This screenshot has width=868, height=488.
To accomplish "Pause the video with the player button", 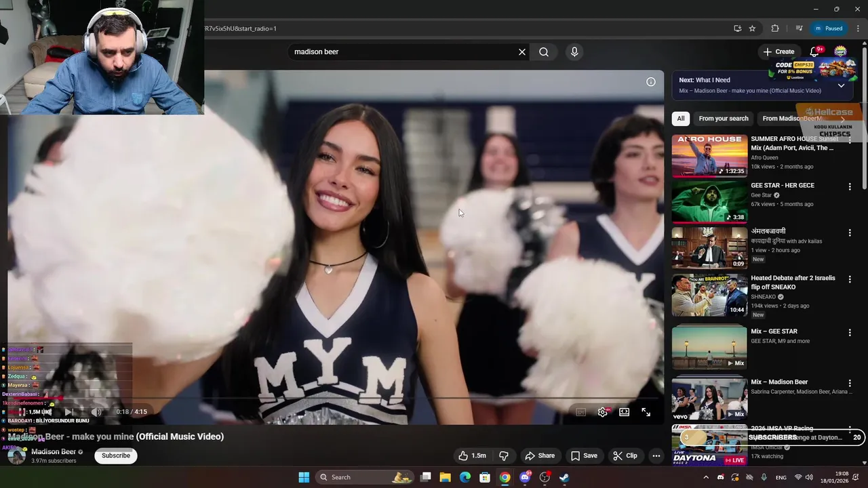I will [22, 411].
